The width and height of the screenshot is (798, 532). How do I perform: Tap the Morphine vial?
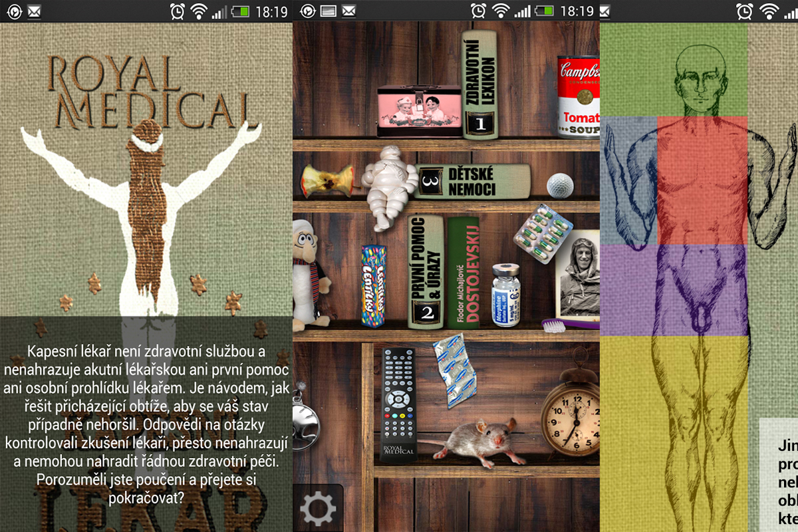[506, 295]
